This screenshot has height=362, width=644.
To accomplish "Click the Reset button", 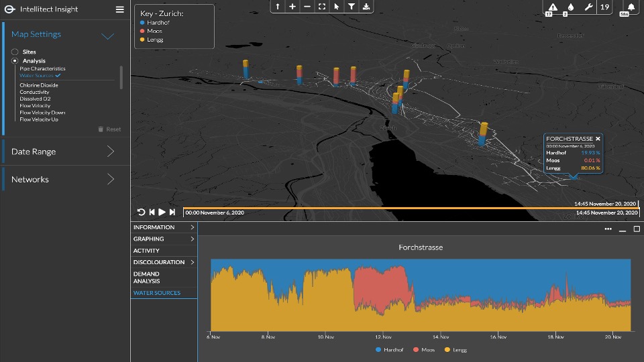I will tap(109, 129).
